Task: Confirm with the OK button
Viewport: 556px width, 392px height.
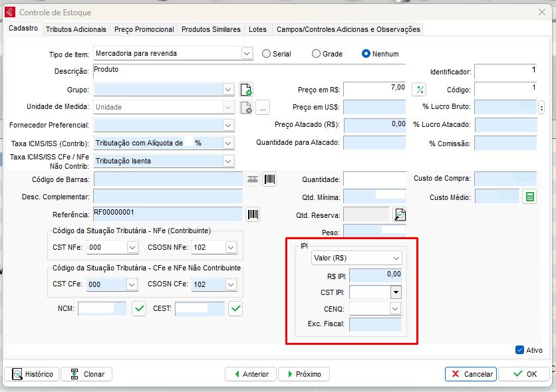Action: [x=524, y=374]
